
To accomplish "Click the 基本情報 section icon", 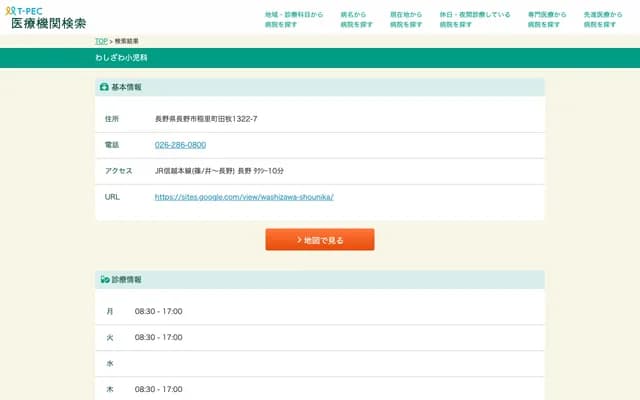I will (104, 87).
